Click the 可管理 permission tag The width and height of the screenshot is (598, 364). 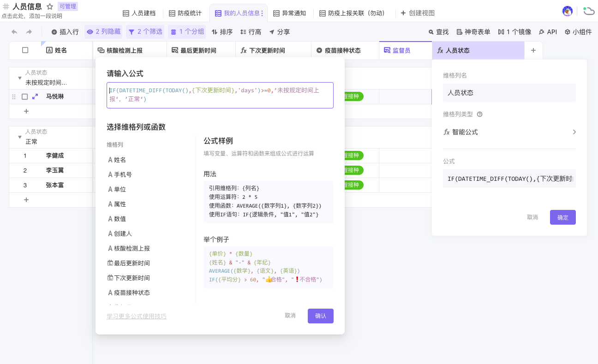[68, 6]
